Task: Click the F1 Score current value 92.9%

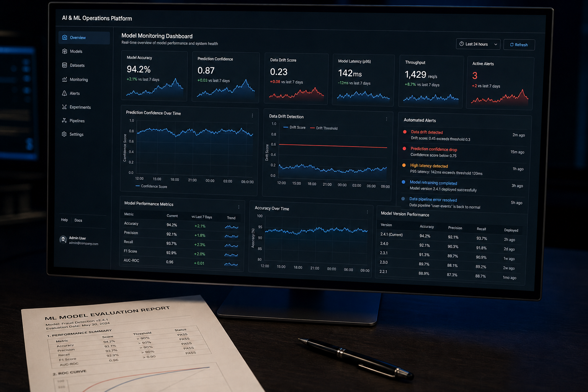Action: tap(171, 253)
